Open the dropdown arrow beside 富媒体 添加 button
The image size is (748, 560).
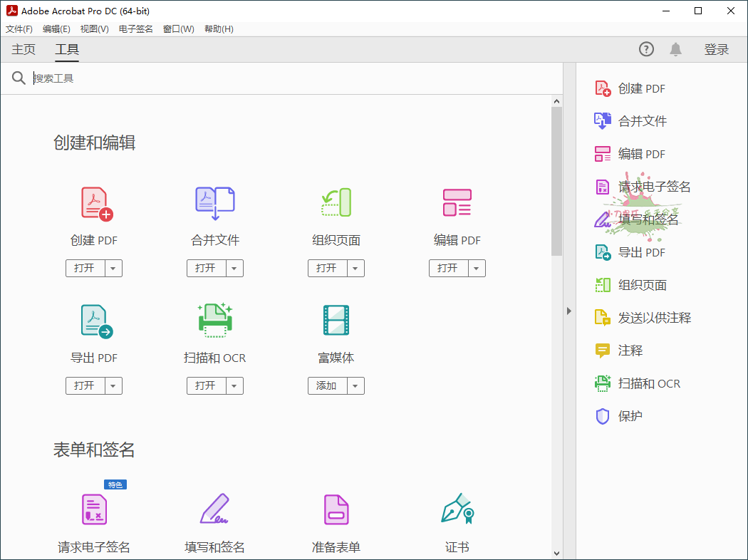356,386
